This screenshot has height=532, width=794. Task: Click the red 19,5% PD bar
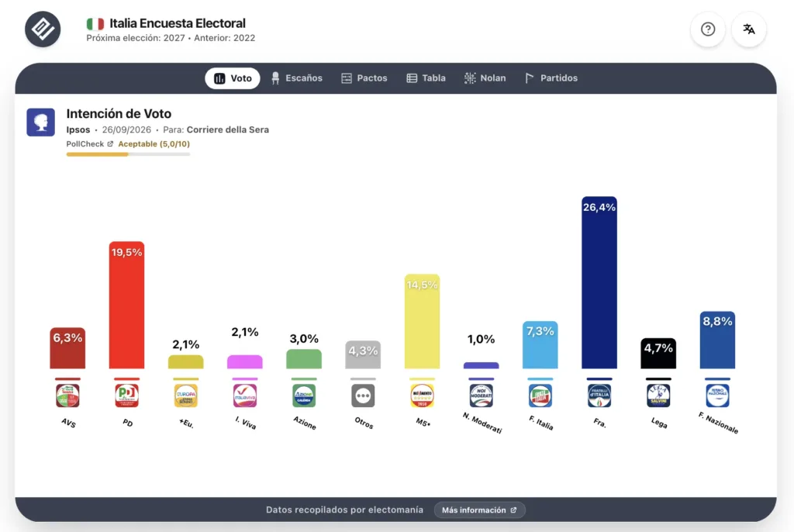coord(126,305)
